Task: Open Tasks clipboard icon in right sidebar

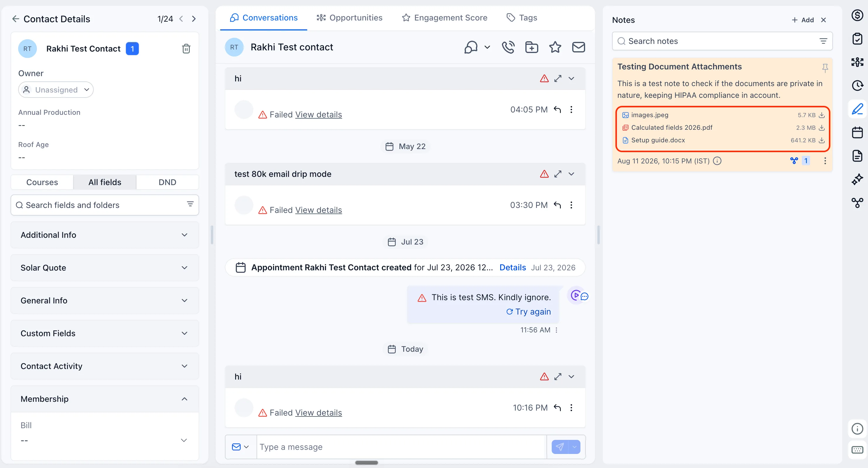Action: (857, 38)
